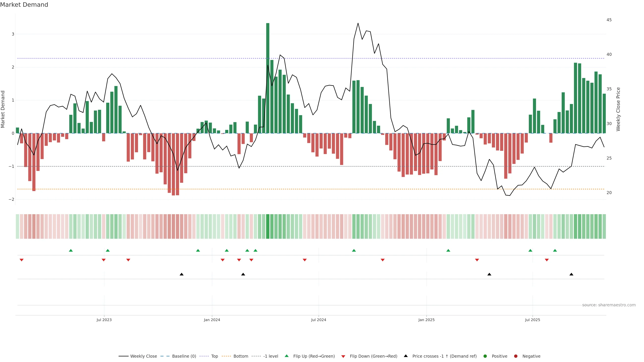Click the Jul 2024 axis label
The height and width of the screenshot is (362, 644).
(318, 320)
